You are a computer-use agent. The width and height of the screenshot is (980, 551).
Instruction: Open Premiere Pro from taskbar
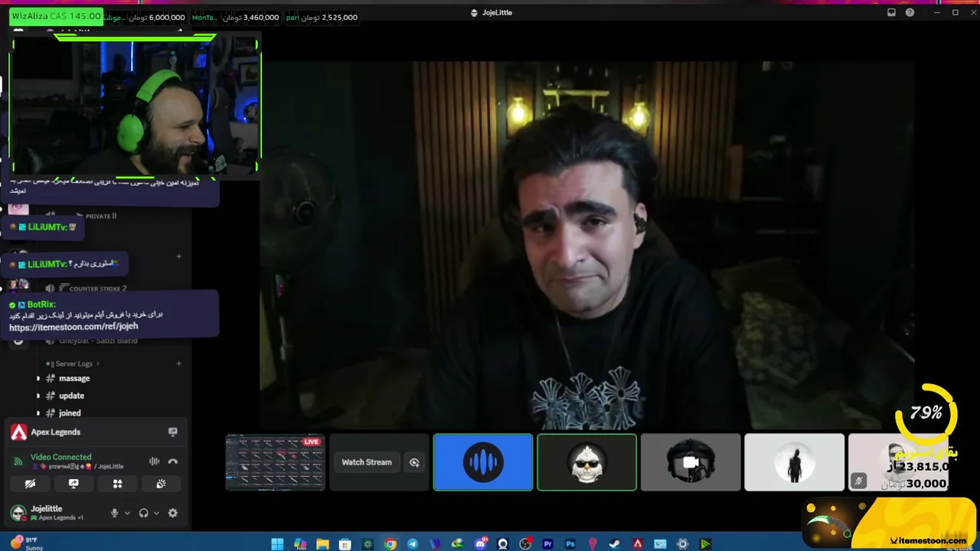547,544
